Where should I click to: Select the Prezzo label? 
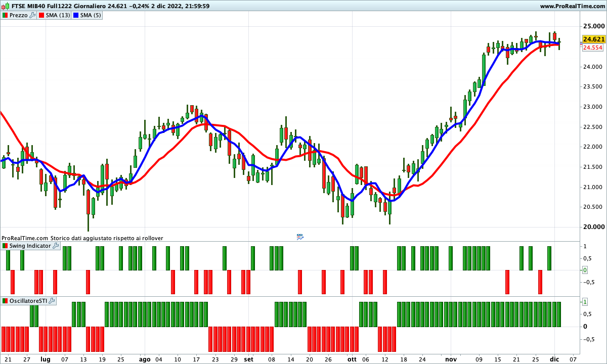pos(19,15)
